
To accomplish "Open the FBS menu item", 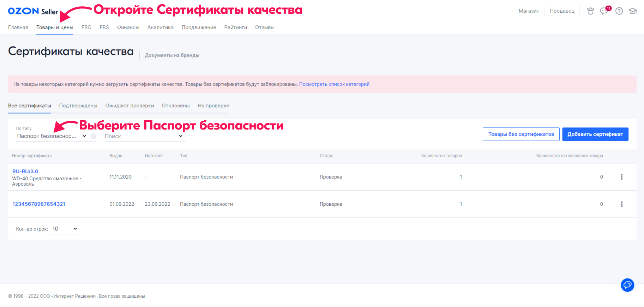I will (x=104, y=27).
